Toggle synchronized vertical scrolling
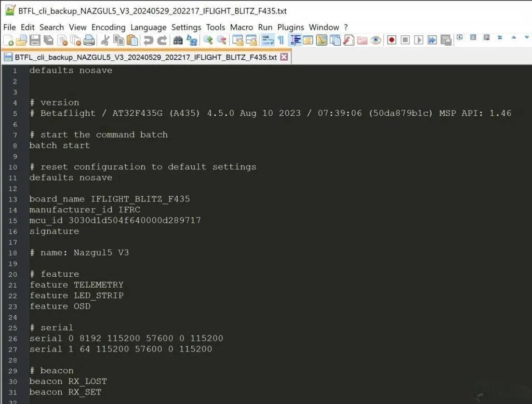 237,41
